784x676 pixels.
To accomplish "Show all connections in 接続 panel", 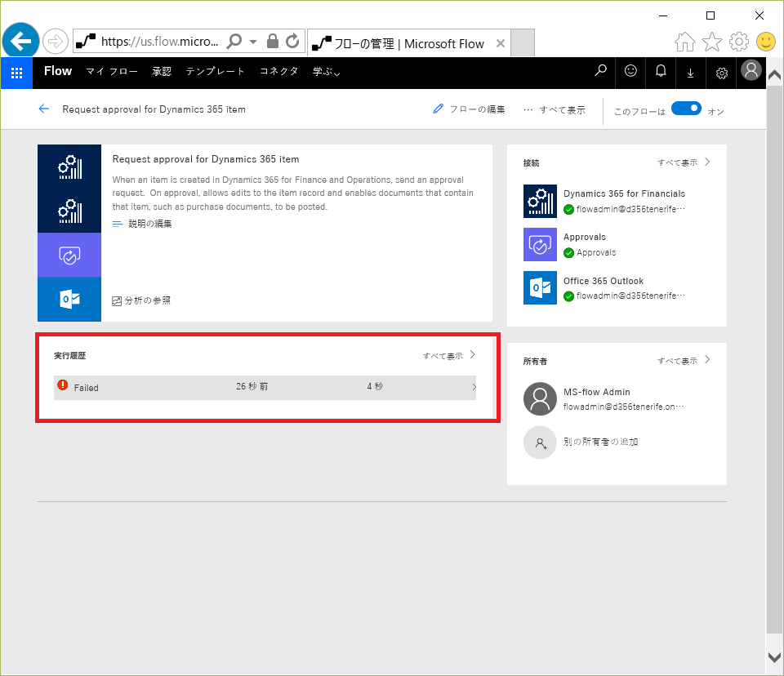I will pos(684,162).
